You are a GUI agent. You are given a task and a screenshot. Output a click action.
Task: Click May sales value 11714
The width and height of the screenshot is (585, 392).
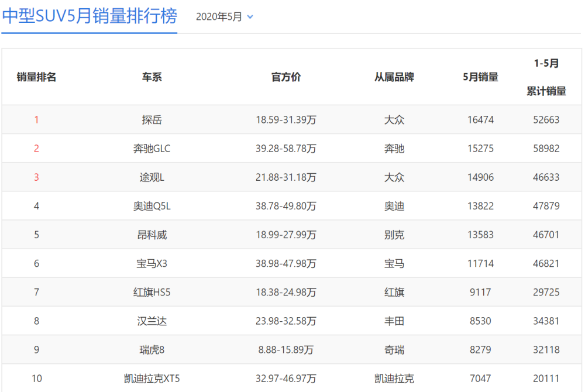pos(480,263)
